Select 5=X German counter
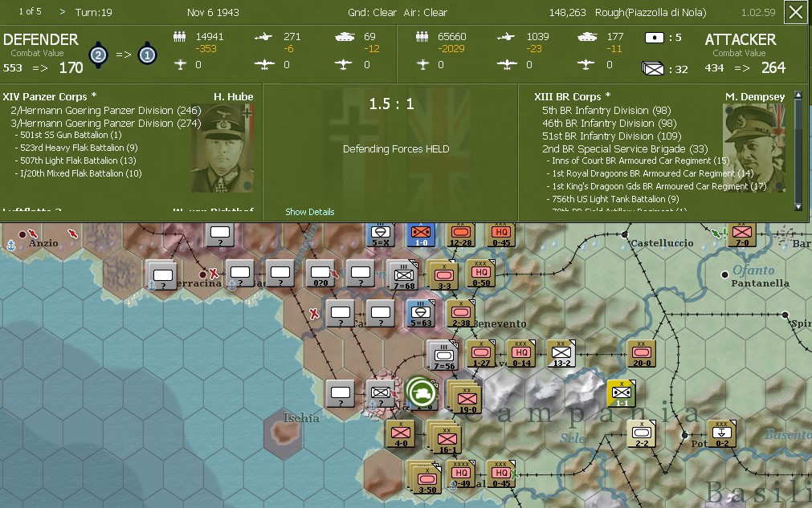This screenshot has height=508, width=812. point(381,235)
